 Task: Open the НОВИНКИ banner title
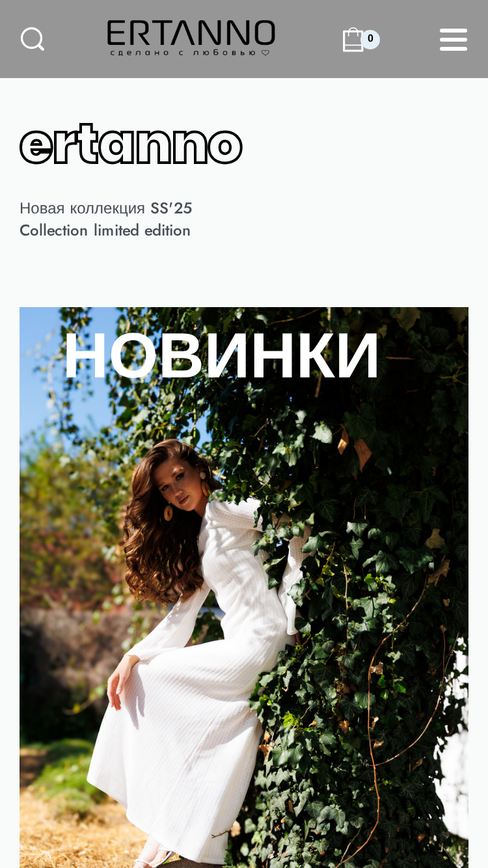click(x=221, y=355)
